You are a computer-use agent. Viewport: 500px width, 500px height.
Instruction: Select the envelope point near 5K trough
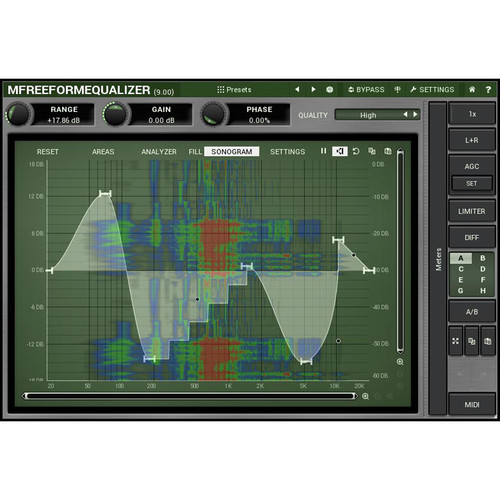306,361
